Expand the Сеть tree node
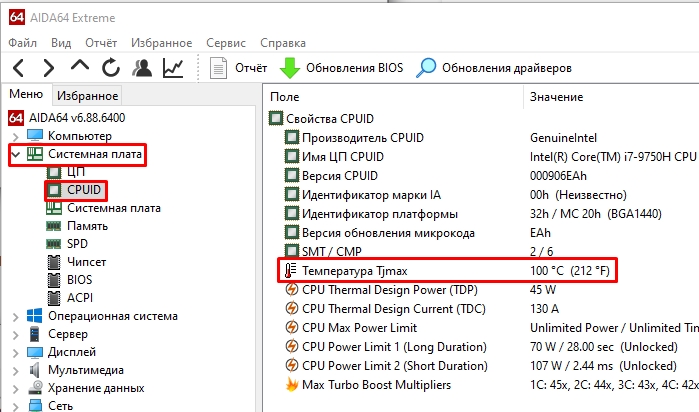The height and width of the screenshot is (412, 699). coord(16,406)
